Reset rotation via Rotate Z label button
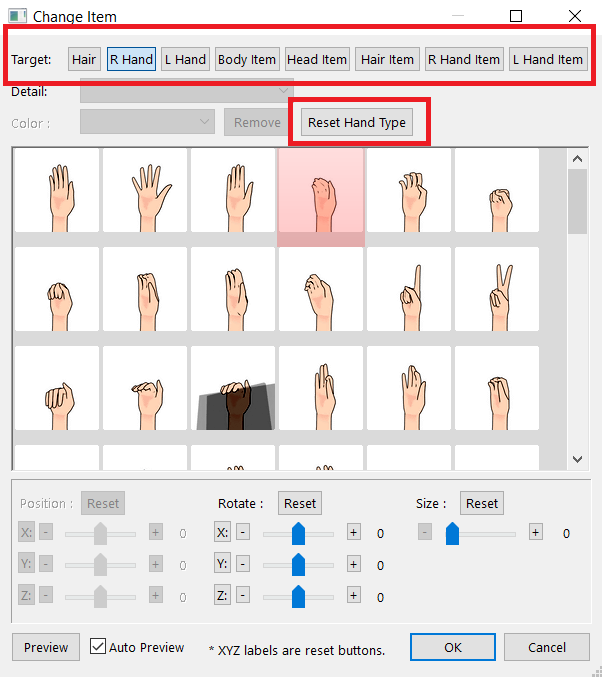The height and width of the screenshot is (677, 602). 222,595
